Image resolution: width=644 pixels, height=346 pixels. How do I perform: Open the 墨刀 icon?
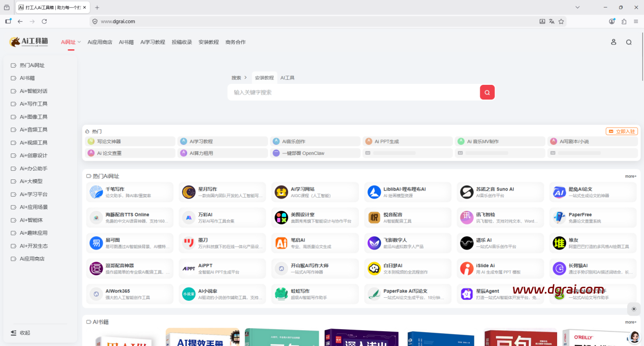click(x=189, y=243)
